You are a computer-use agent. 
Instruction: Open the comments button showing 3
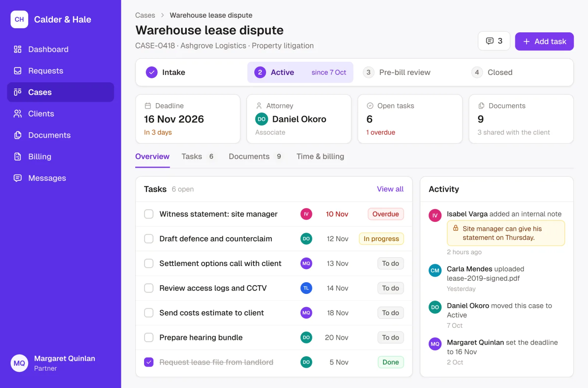click(x=494, y=41)
